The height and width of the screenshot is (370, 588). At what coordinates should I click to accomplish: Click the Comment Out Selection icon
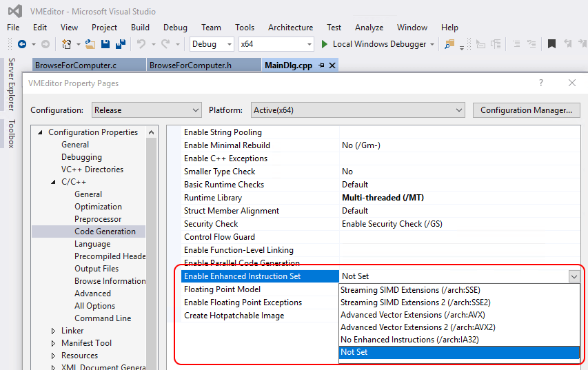(x=516, y=44)
